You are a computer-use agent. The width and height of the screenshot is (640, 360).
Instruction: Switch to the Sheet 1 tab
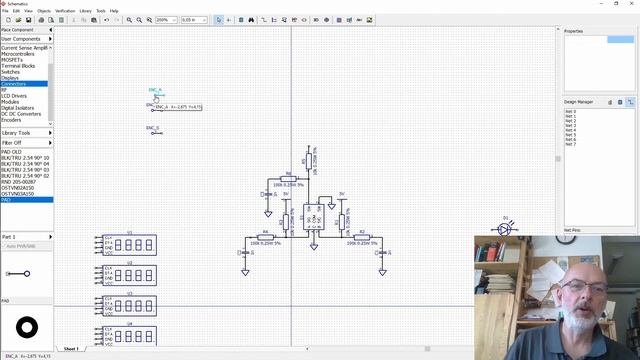click(x=71, y=349)
